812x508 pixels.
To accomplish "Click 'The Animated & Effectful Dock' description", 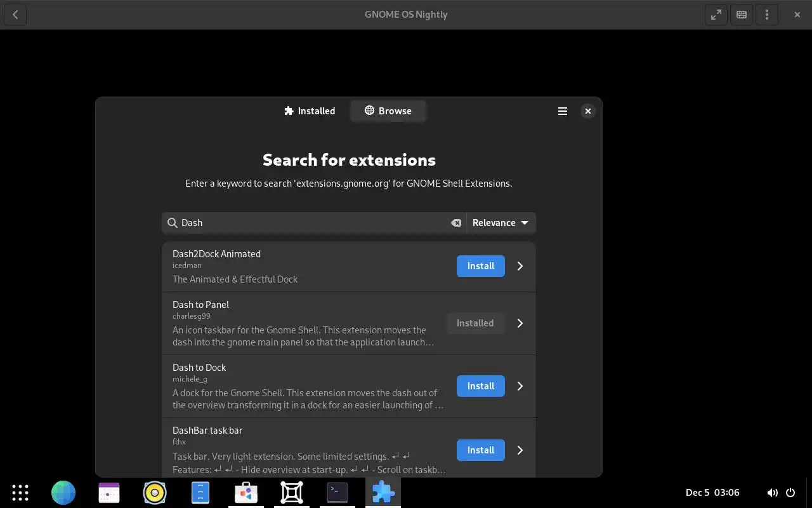I will point(235,279).
